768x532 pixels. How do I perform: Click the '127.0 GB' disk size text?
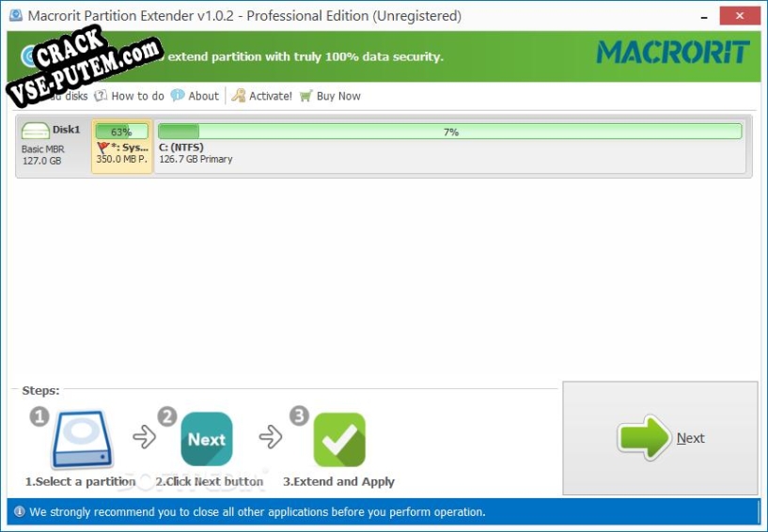pyautogui.click(x=41, y=161)
